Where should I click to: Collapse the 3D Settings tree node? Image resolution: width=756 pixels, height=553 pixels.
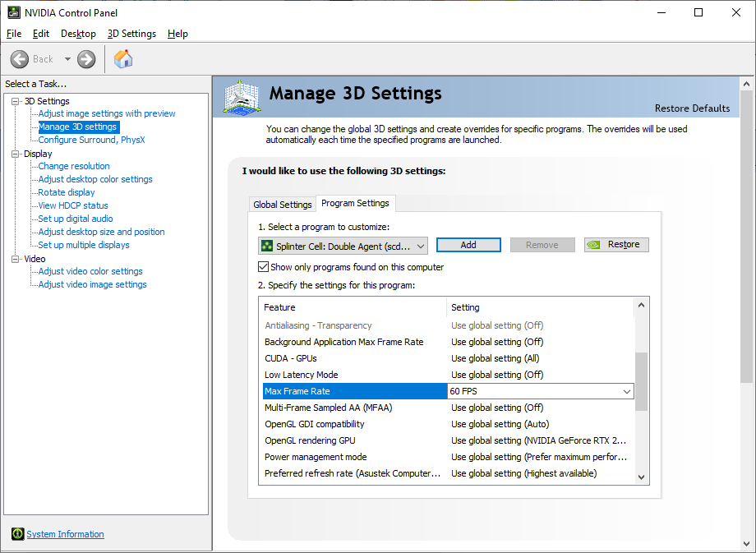[16, 101]
